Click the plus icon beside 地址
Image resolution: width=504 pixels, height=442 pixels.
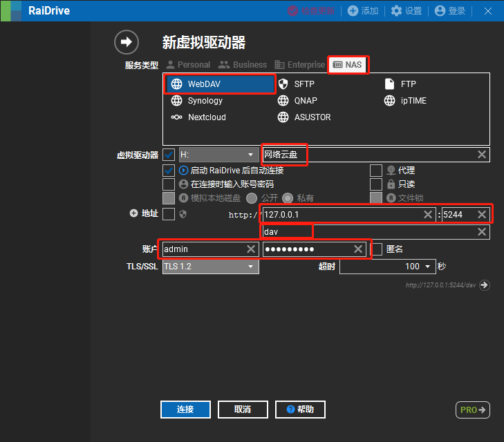point(133,213)
